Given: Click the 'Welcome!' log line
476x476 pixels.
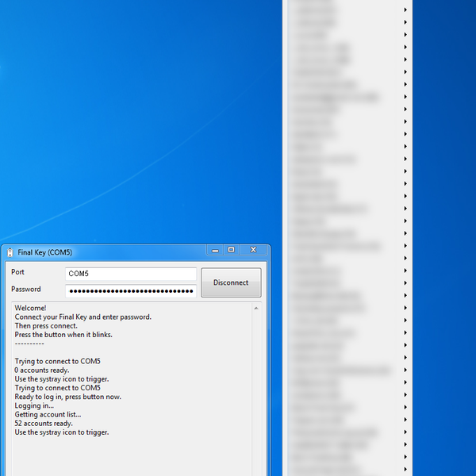Looking at the screenshot, I should (x=30, y=308).
